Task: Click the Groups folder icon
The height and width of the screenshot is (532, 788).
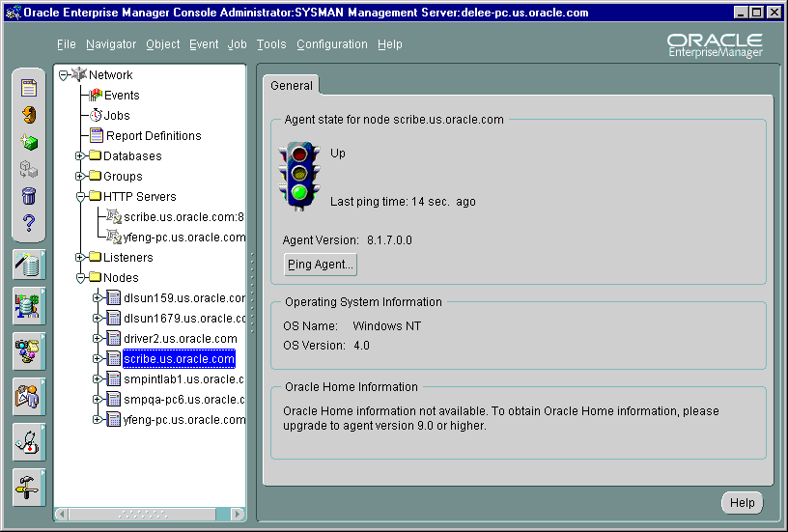Action: (95, 176)
